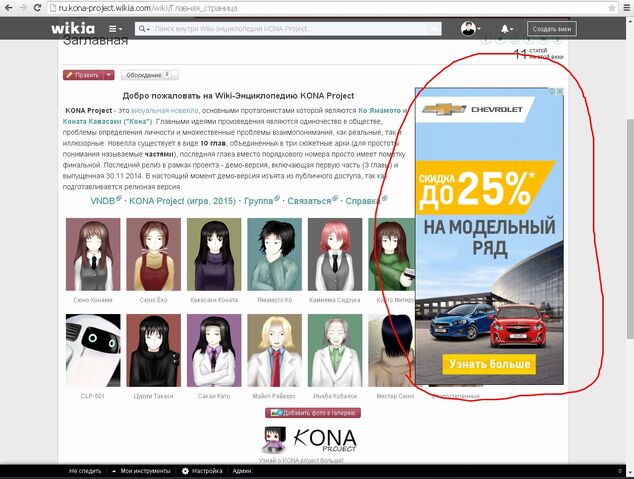Click the page vertical scrollbar

630,228
